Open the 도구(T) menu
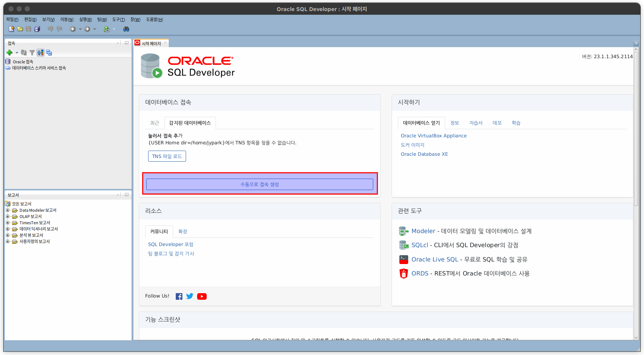644x355 pixels. (119, 20)
